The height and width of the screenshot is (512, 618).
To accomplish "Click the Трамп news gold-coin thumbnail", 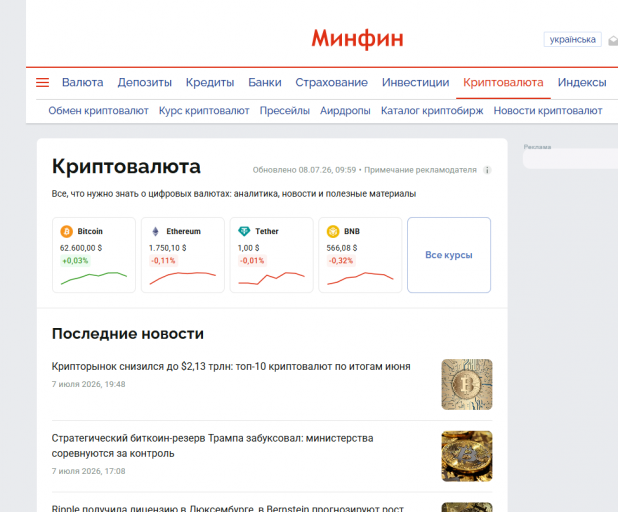I will point(467,456).
